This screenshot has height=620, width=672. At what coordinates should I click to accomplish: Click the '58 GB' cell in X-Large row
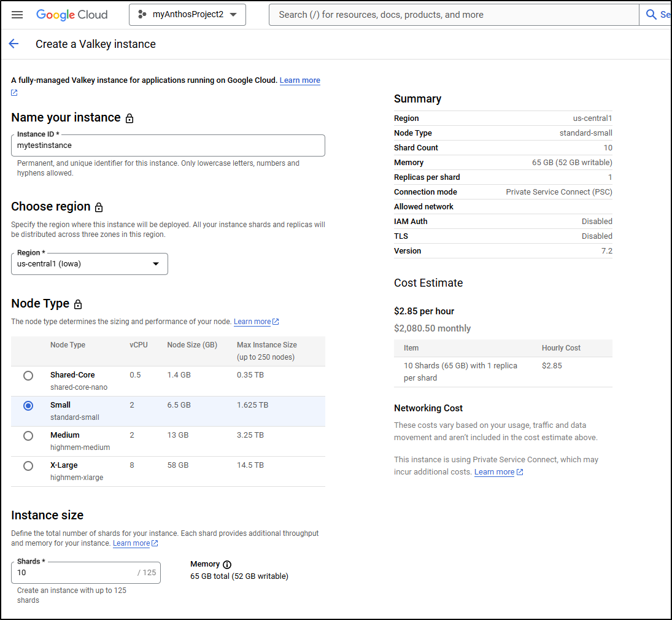178,465
